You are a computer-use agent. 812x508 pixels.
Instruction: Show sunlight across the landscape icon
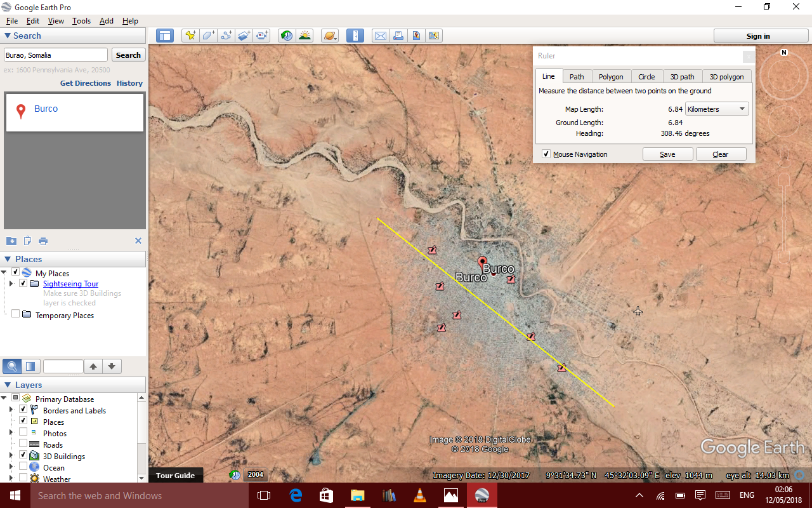(x=305, y=36)
